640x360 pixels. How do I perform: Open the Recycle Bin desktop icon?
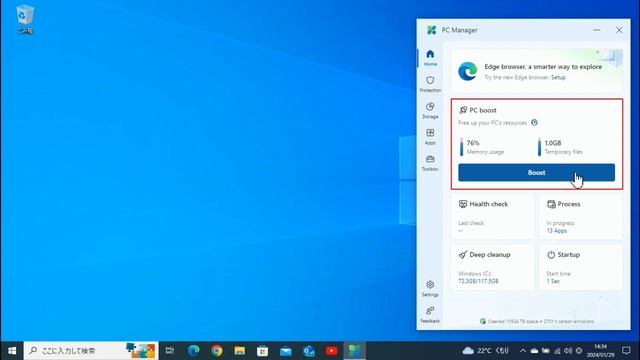[x=25, y=19]
